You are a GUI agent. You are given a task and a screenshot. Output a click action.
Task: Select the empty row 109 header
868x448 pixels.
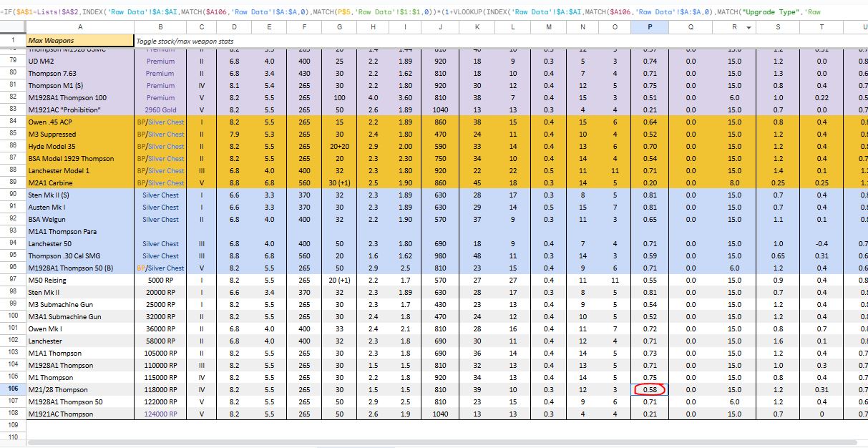pyautogui.click(x=13, y=426)
